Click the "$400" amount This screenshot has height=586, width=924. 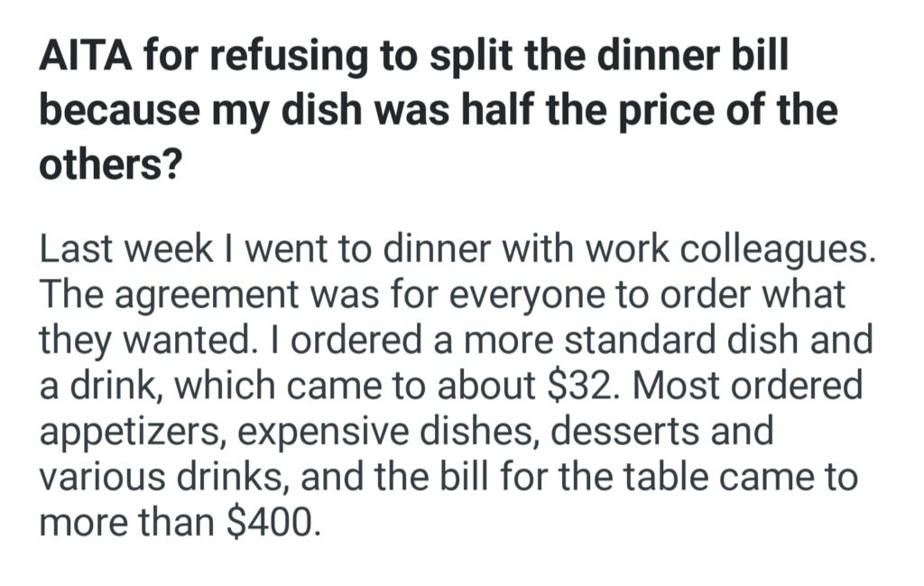(271, 524)
